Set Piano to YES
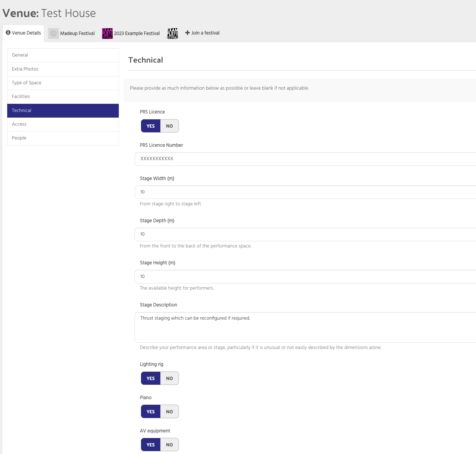The width and height of the screenshot is (476, 454). (x=151, y=411)
